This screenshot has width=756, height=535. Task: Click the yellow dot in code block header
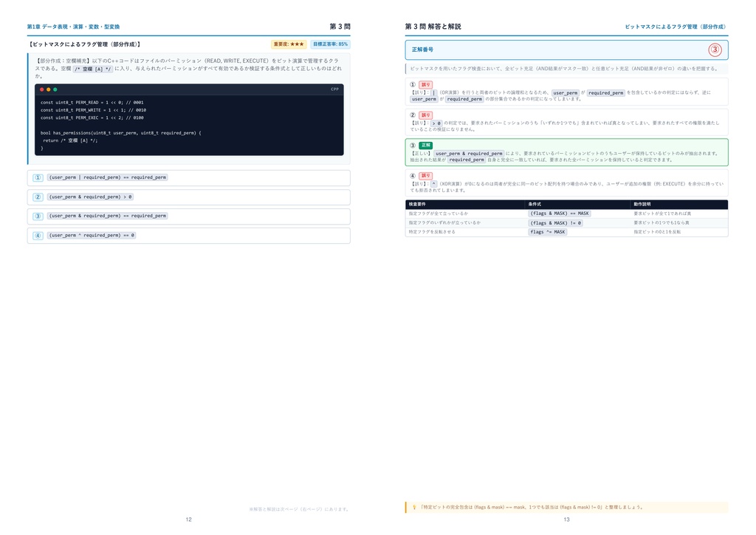click(x=48, y=89)
